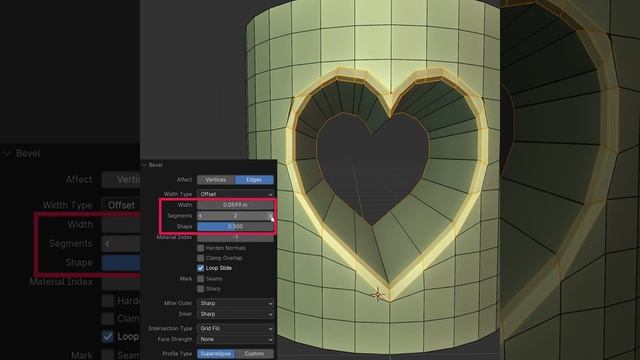Click the 3D cursor at the heart's bottom tip
The height and width of the screenshot is (360, 640).
click(378, 294)
